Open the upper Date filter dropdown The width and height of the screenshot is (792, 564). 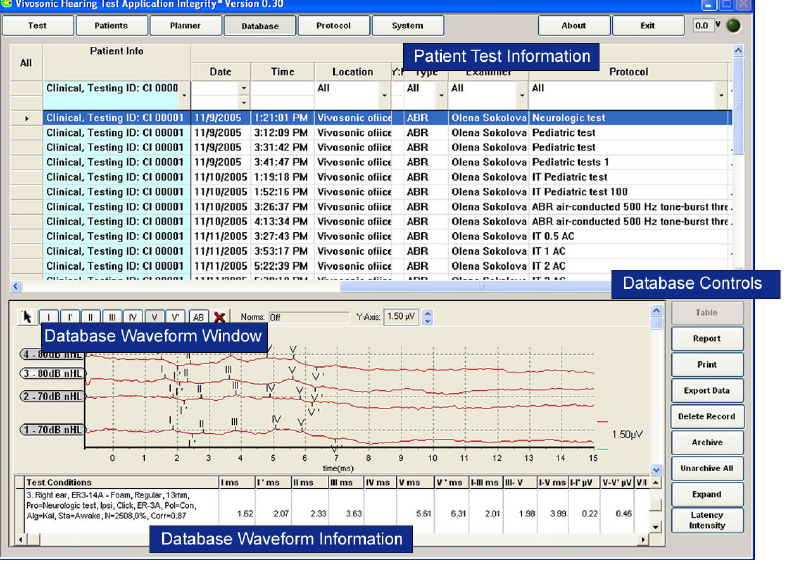click(x=244, y=88)
